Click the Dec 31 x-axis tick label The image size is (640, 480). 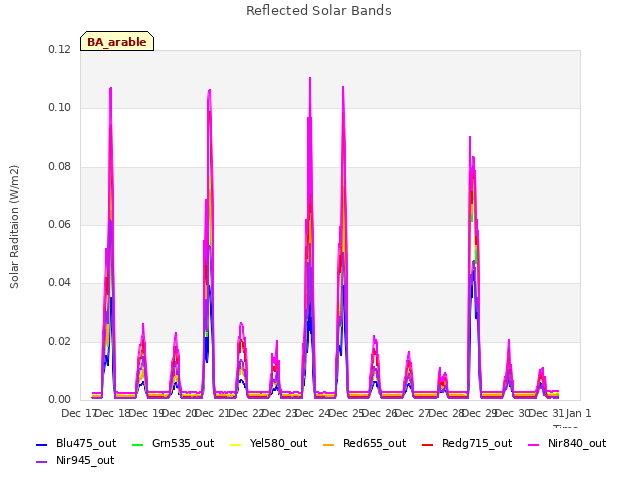(546, 413)
